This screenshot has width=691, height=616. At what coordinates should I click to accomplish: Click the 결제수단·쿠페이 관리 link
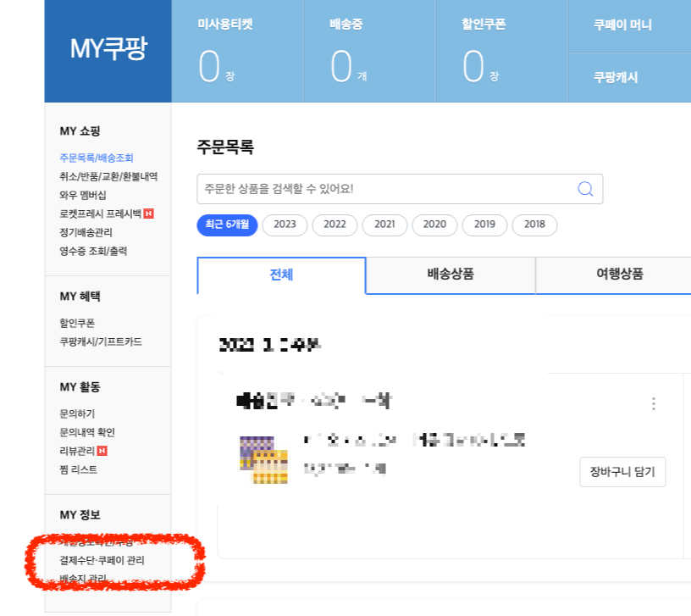click(x=101, y=560)
